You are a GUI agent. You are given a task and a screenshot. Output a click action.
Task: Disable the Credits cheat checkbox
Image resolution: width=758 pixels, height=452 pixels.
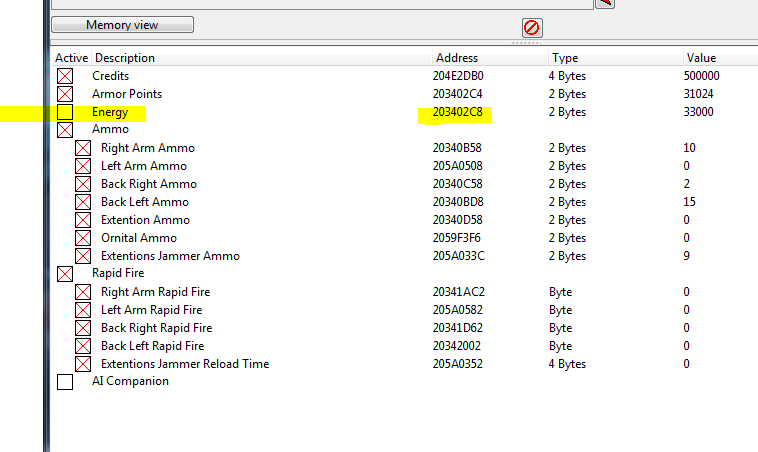(65, 76)
